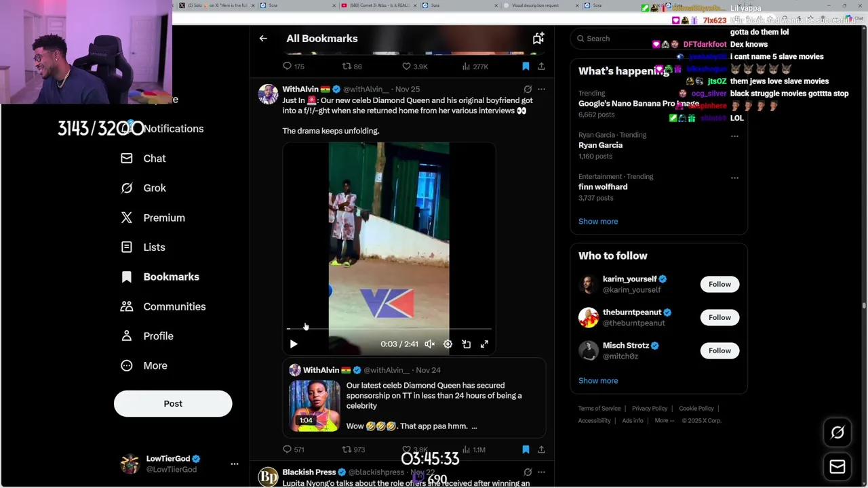Remove the bookmark next to 1.1M views
The height and width of the screenshot is (488, 868).
pos(526,449)
